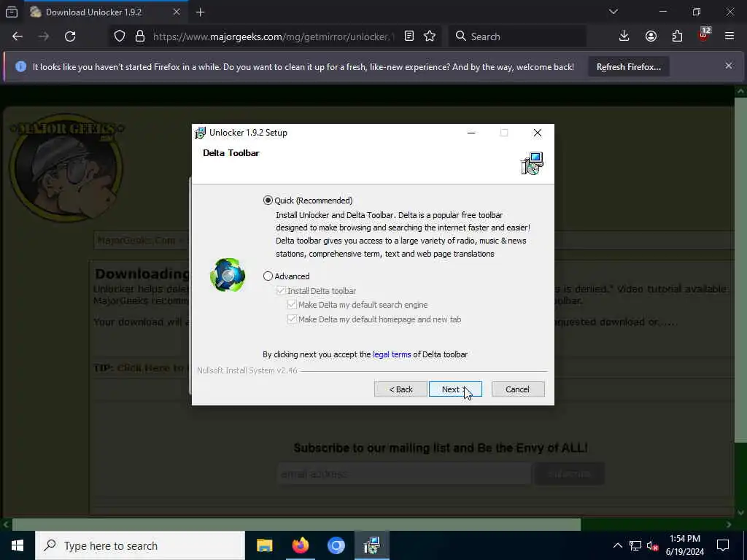
Task: Go back using the Firefox back arrow
Action: click(x=18, y=36)
